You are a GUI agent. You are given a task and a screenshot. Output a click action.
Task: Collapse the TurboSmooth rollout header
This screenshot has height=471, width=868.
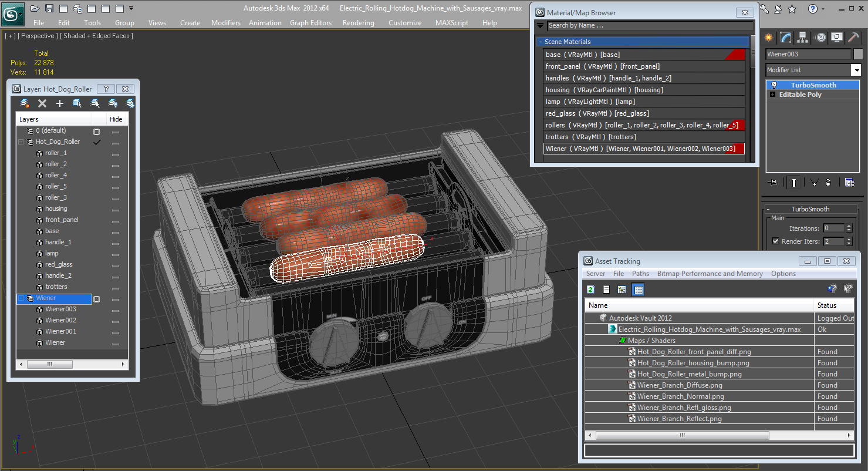(x=810, y=209)
